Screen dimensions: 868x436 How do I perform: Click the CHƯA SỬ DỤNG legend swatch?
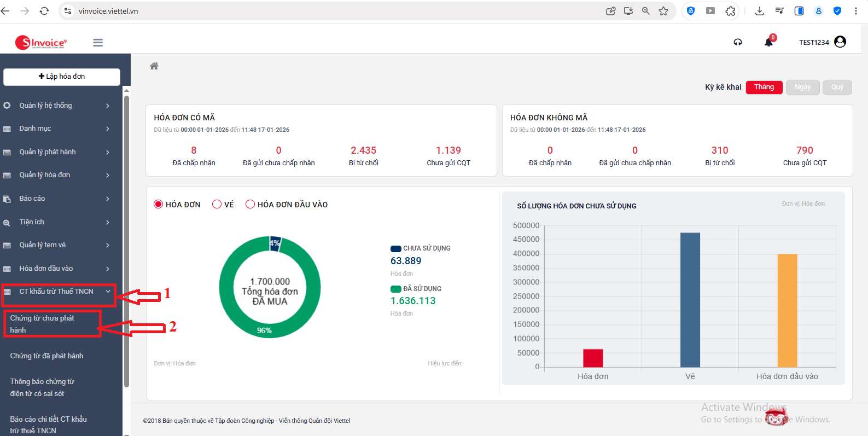click(x=396, y=248)
